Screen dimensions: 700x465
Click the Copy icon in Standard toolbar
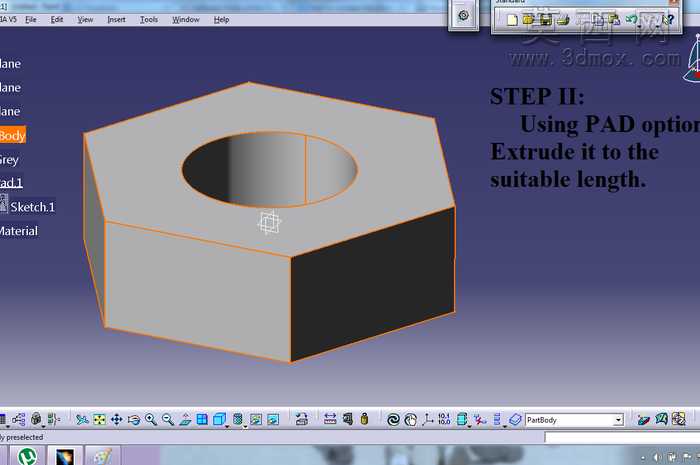point(597,20)
